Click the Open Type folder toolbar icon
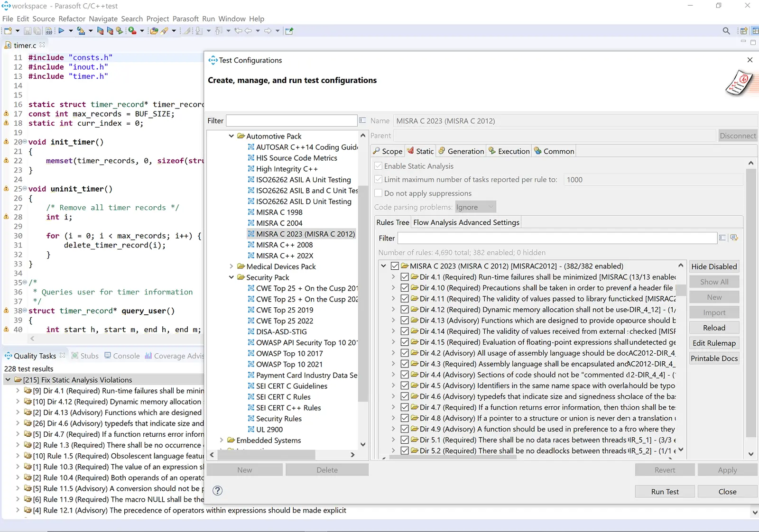This screenshot has width=759, height=532. coord(154,31)
